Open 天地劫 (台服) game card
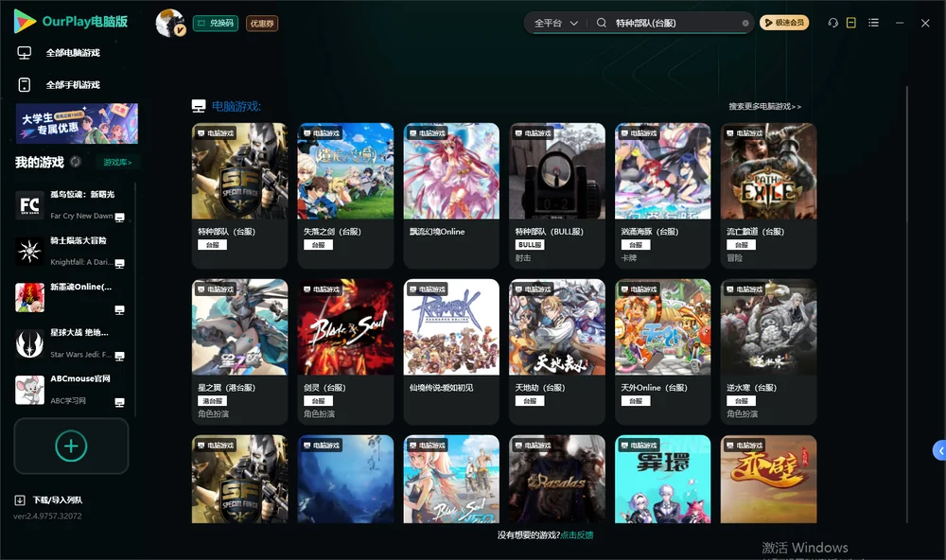Image resolution: width=946 pixels, height=560 pixels. pyautogui.click(x=557, y=352)
